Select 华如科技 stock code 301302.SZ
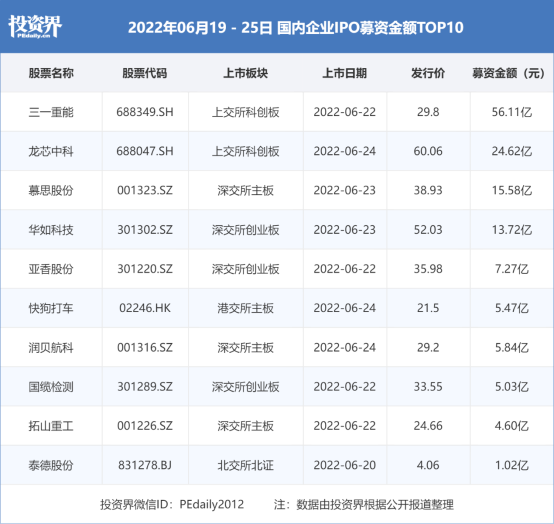This screenshot has height=524, width=554. click(145, 230)
